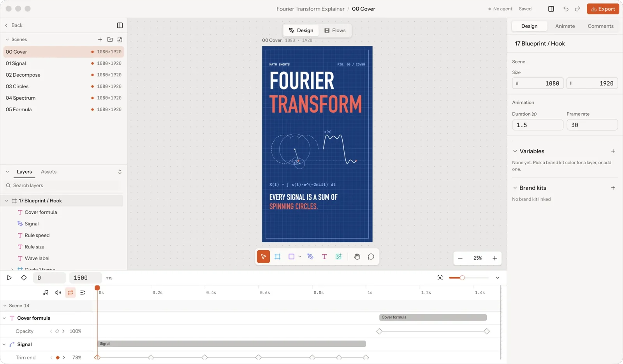This screenshot has width=623, height=364.
Task: Collapse the timeline panel chevron
Action: [x=498, y=278]
